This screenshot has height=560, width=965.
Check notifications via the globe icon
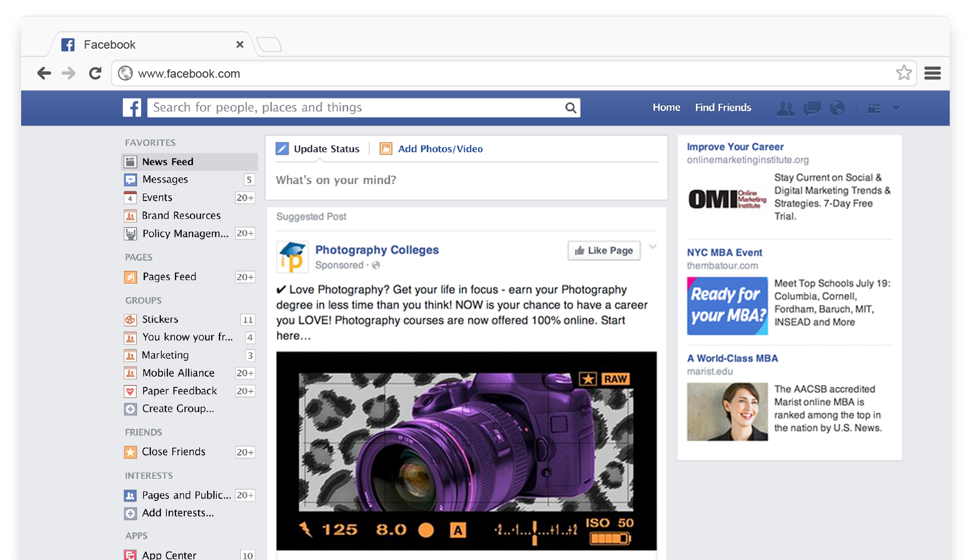pyautogui.click(x=838, y=108)
